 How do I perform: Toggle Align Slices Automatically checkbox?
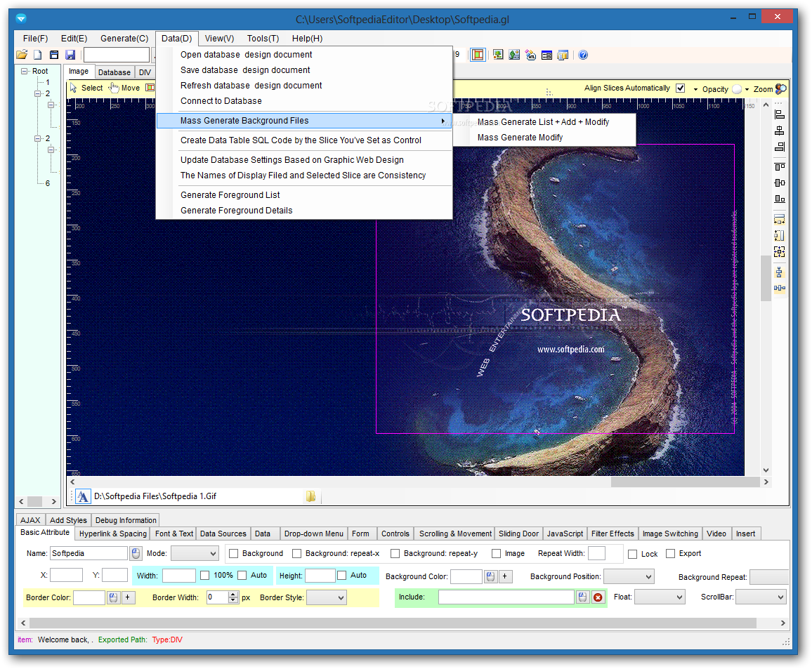[x=681, y=88]
